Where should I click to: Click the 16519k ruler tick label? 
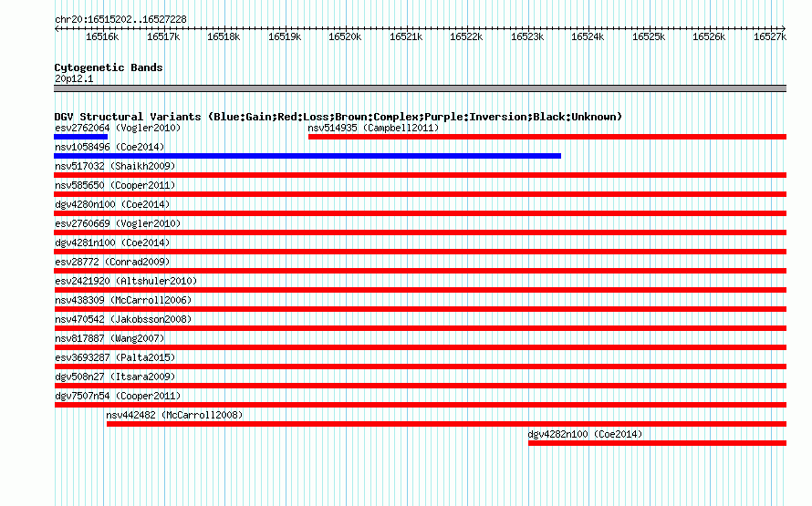click(285, 36)
